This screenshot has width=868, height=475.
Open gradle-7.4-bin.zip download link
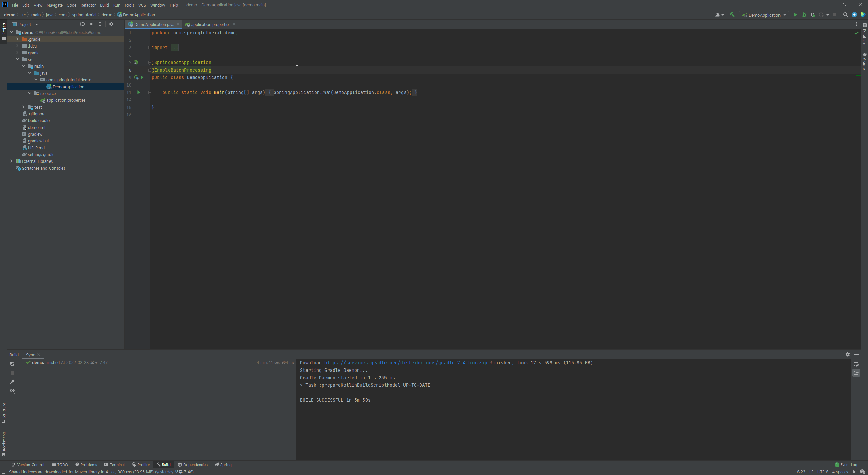[x=406, y=363]
